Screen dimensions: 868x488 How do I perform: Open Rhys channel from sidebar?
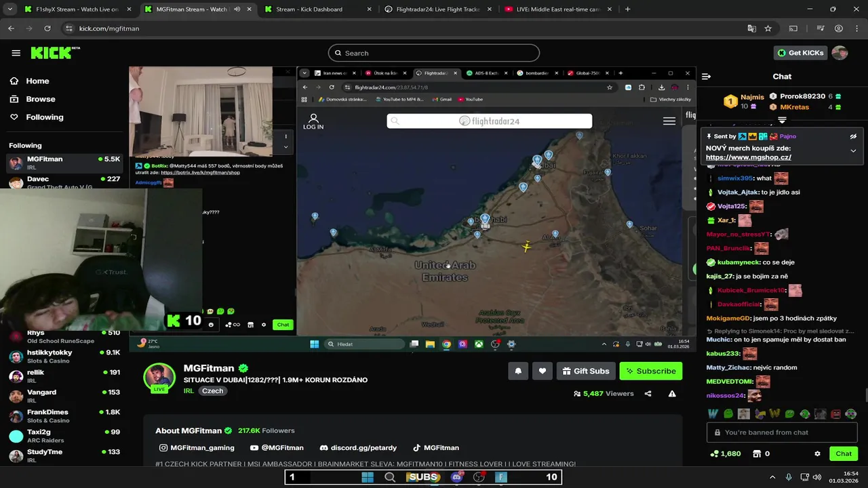pyautogui.click(x=64, y=336)
